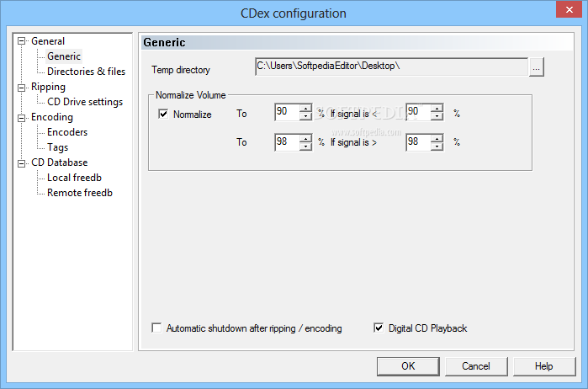Decrease first To percentage value of 90
Screen dimensions: 588x389
(x=305, y=116)
